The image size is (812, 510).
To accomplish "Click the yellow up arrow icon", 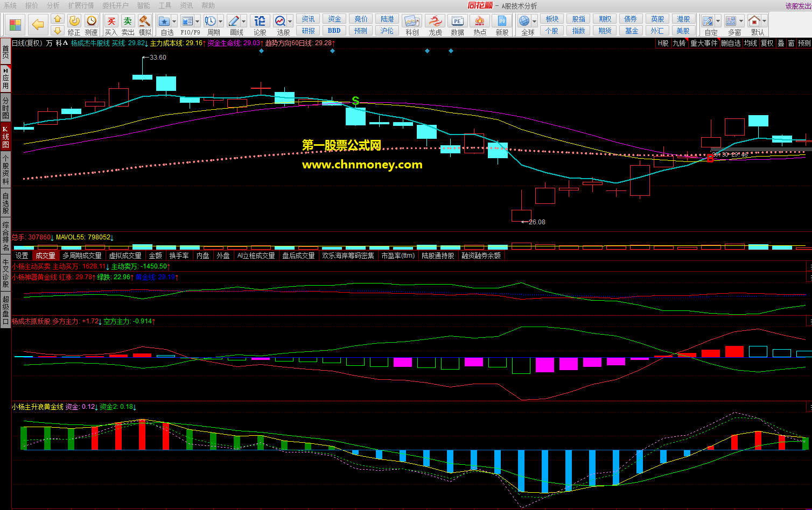I will 58,19.
